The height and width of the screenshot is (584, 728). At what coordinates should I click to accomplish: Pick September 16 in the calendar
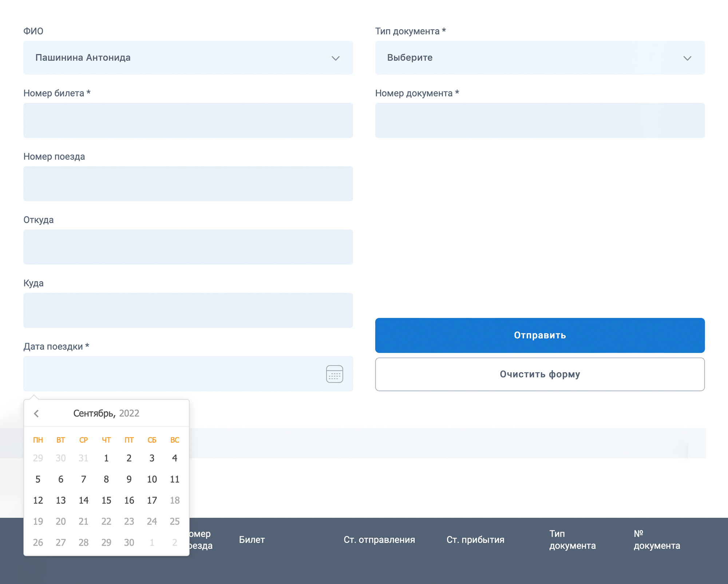click(129, 500)
